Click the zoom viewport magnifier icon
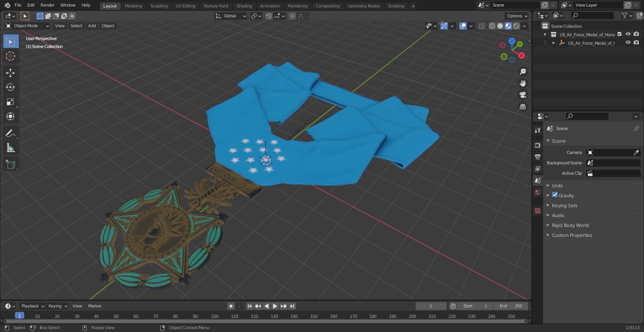Image resolution: width=644 pixels, height=332 pixels. pyautogui.click(x=522, y=72)
